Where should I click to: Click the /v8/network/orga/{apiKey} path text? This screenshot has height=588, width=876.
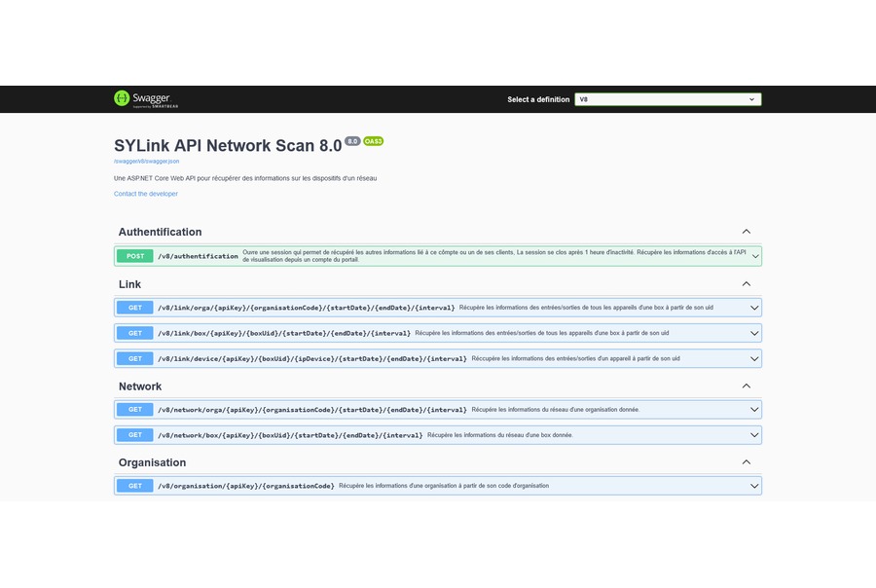pyautogui.click(x=312, y=410)
